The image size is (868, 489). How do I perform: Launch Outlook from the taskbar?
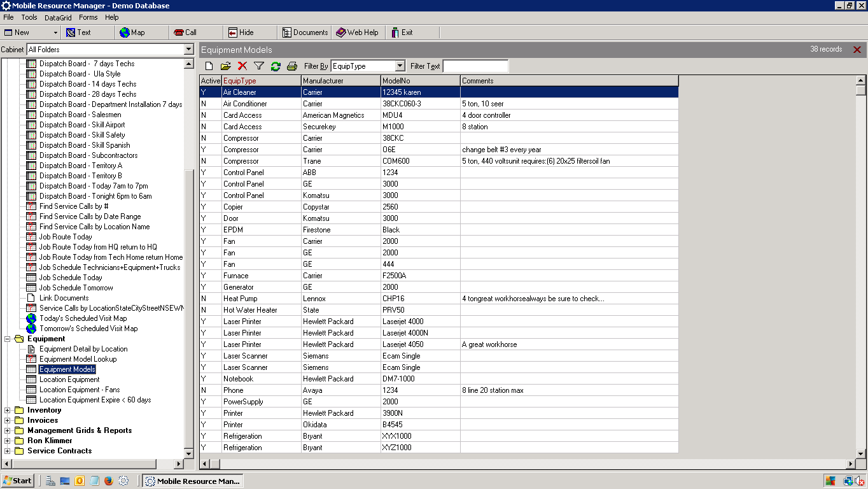[x=80, y=481]
